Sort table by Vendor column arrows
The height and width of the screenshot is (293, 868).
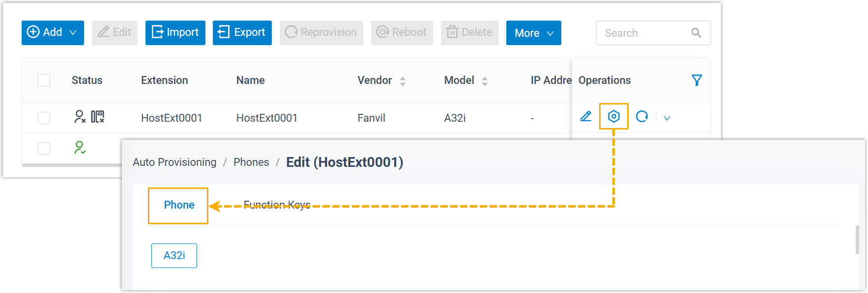pos(403,81)
